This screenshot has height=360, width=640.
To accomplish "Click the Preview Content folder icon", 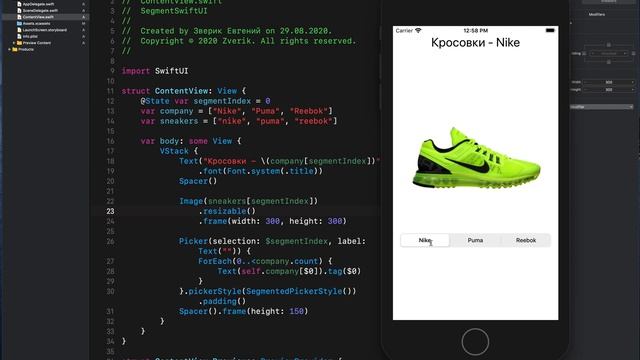I will tap(19, 43).
